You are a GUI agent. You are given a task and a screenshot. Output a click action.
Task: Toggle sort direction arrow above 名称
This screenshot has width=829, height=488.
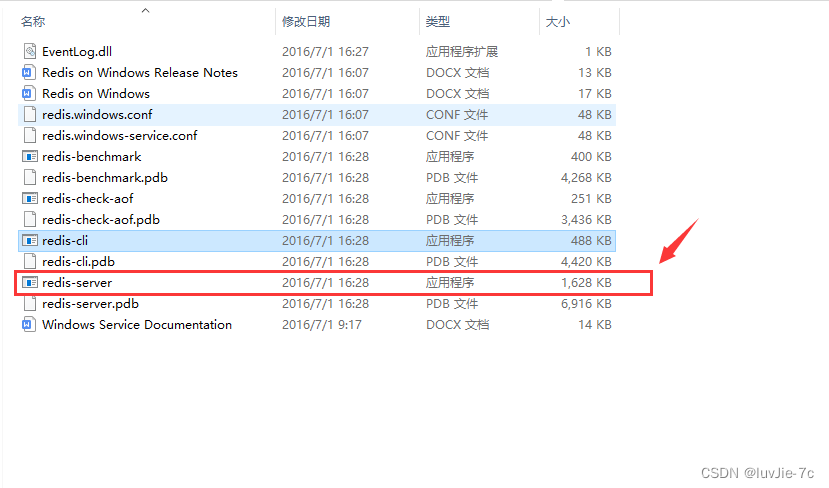(145, 10)
